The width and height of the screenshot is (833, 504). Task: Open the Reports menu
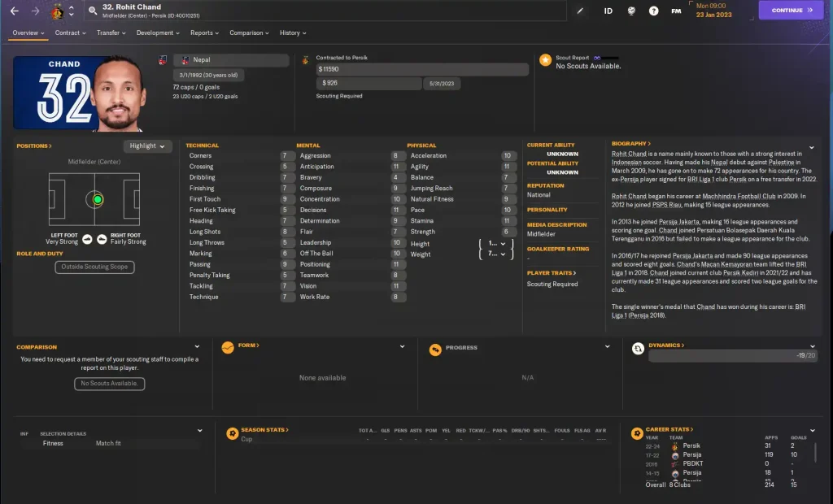[204, 33]
